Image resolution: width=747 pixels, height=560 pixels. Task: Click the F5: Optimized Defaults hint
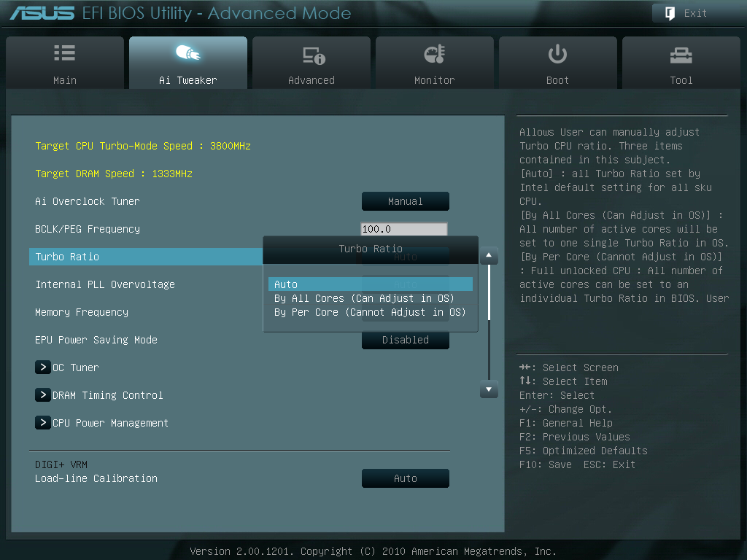click(x=584, y=451)
